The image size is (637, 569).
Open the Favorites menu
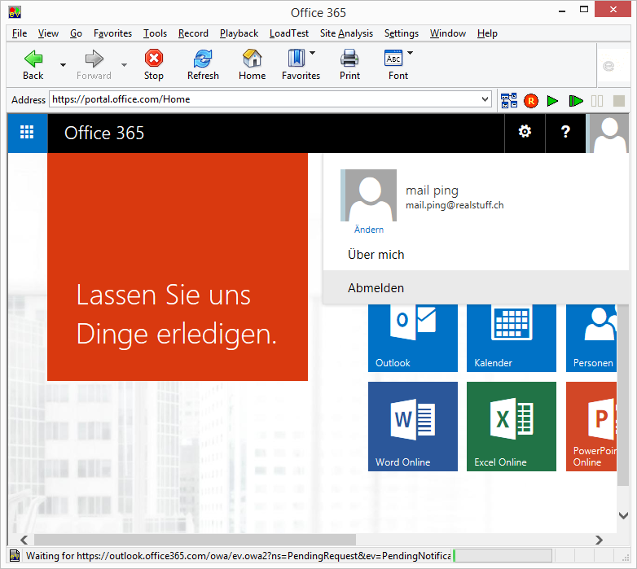click(x=113, y=33)
